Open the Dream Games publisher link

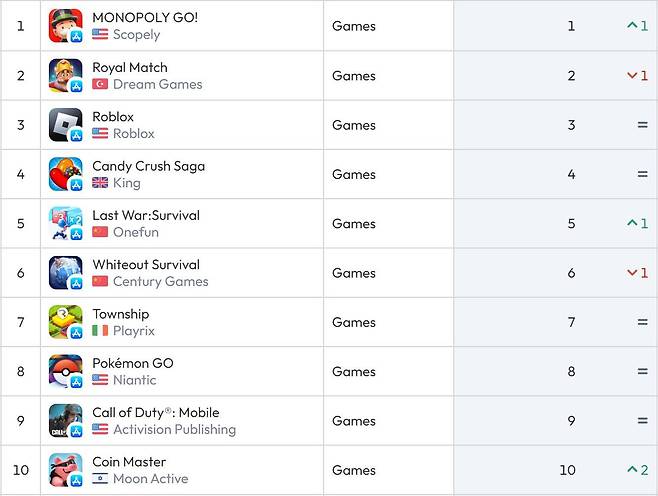(157, 84)
